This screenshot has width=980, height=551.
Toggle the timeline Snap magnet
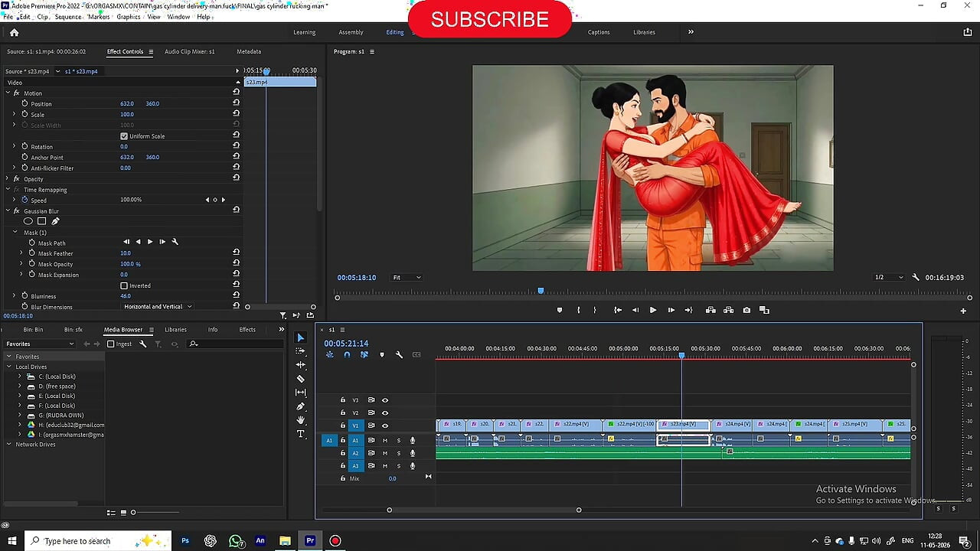pos(347,355)
